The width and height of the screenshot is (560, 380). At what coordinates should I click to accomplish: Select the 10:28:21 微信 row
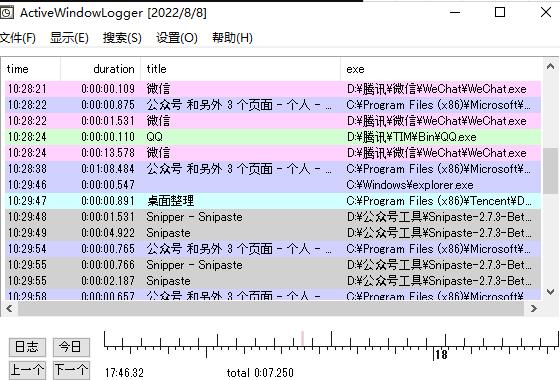click(x=273, y=89)
